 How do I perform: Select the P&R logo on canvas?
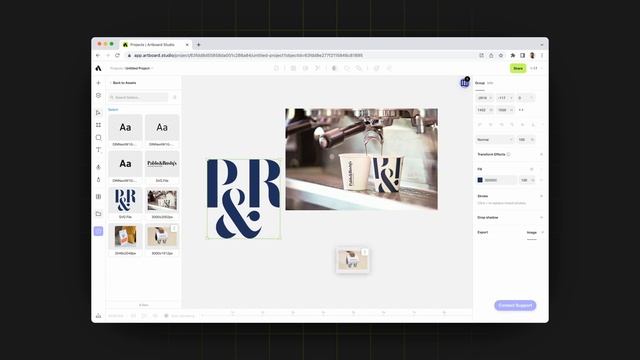pyautogui.click(x=244, y=199)
